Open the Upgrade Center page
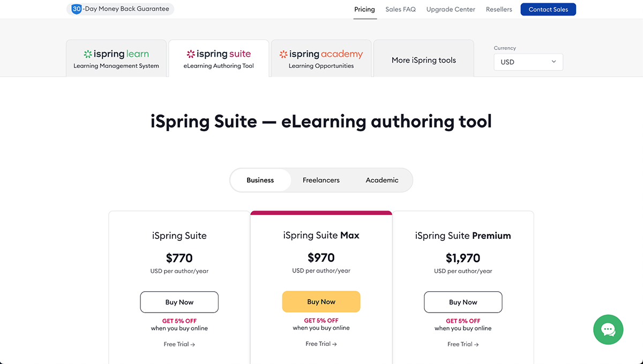 point(451,10)
